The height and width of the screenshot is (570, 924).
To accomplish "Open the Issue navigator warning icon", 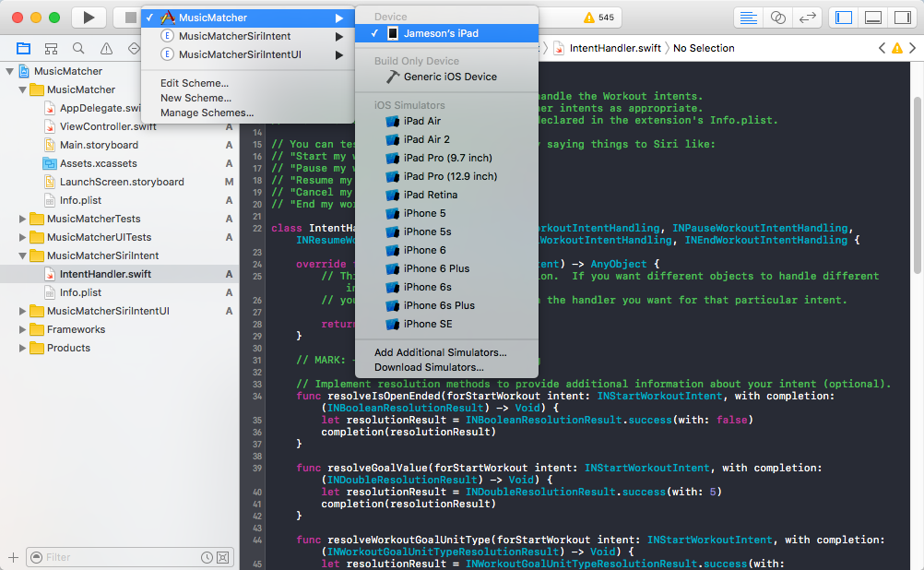I will [x=106, y=49].
